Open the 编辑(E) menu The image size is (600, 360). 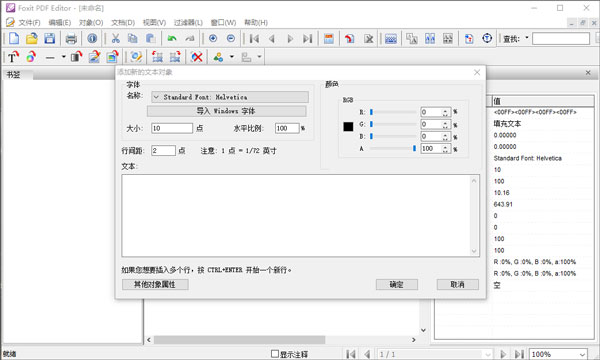[x=60, y=23]
